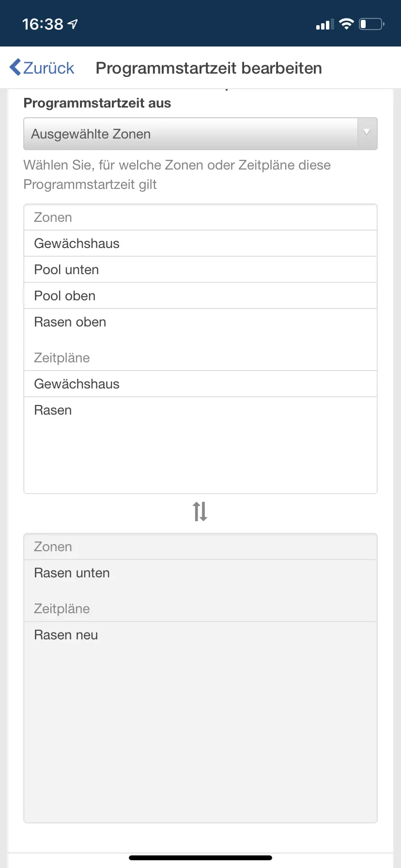Tap the cellular signal bars icon

[324, 25]
